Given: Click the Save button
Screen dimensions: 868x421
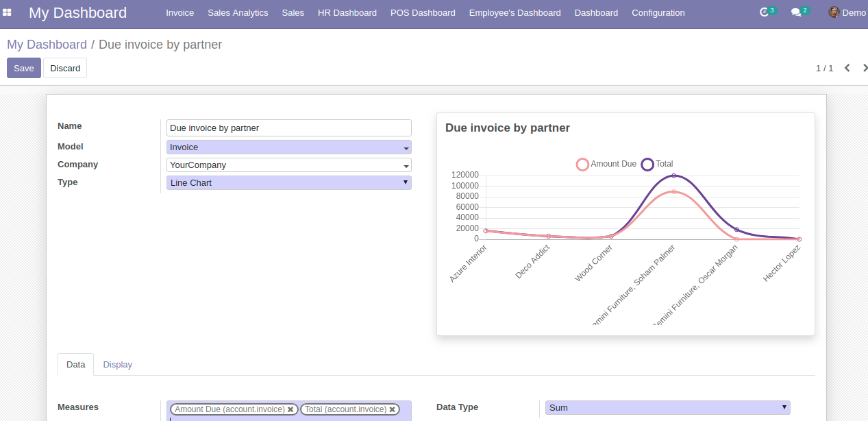Looking at the screenshot, I should pos(24,68).
